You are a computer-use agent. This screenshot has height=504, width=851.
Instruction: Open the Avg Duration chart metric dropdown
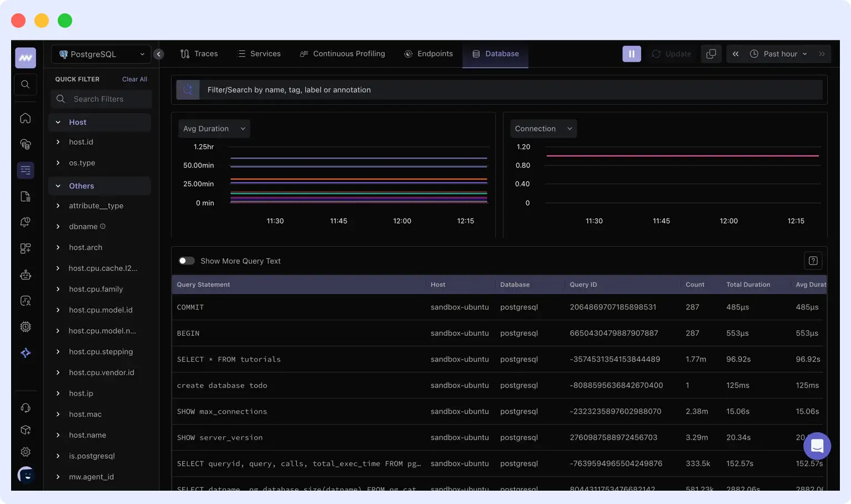[214, 128]
